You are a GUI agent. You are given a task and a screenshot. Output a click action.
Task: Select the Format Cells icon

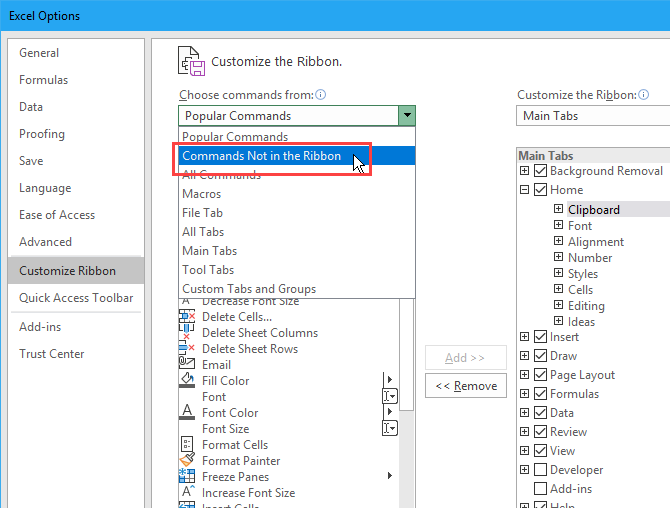(x=187, y=445)
